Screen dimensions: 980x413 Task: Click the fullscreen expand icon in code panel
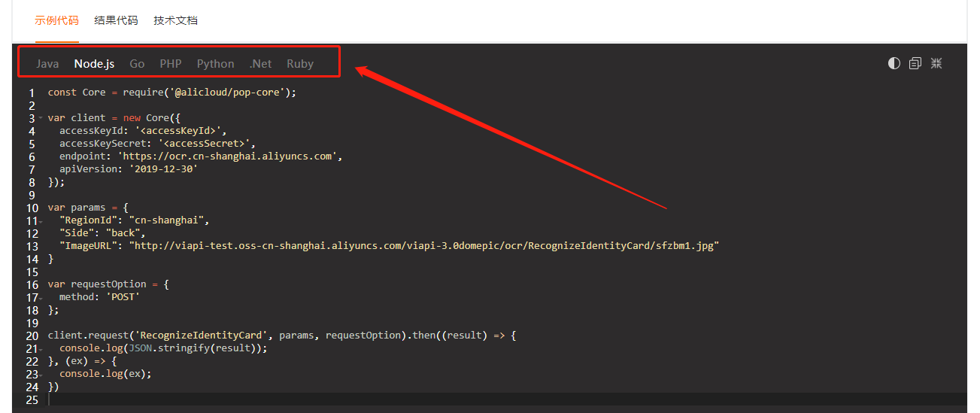coord(936,63)
